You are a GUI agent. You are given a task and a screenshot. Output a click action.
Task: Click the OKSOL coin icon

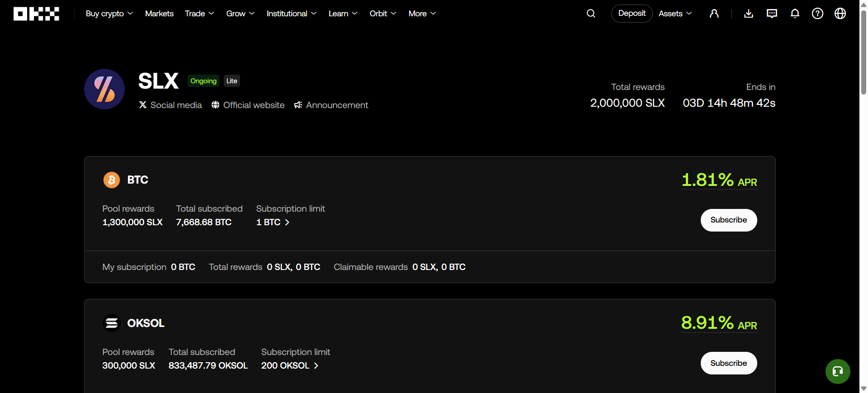coord(112,323)
